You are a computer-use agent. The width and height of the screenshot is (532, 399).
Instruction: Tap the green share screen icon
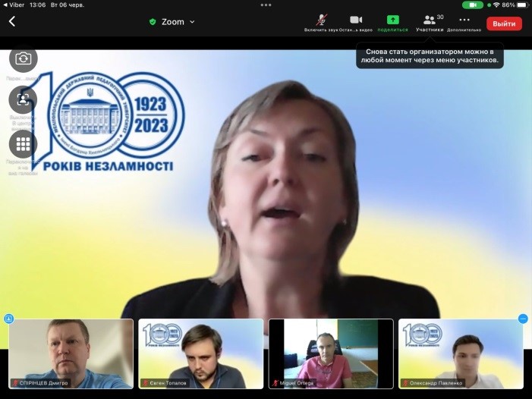coord(392,20)
